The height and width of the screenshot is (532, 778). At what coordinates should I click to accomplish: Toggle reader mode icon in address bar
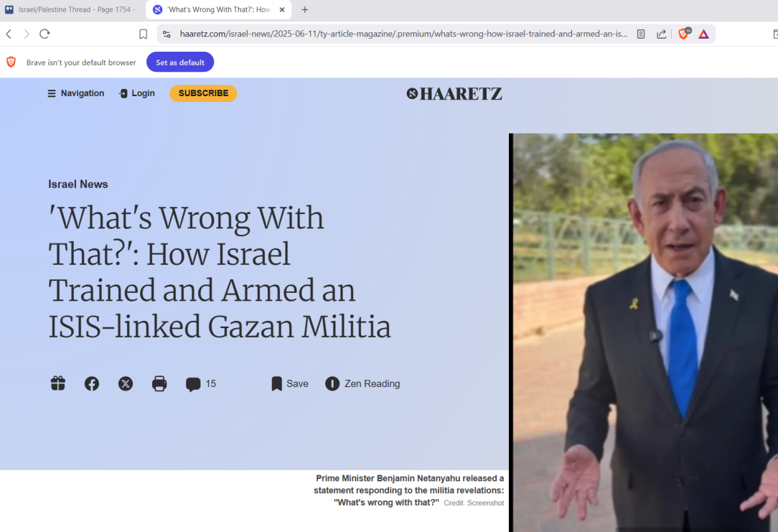pyautogui.click(x=641, y=34)
